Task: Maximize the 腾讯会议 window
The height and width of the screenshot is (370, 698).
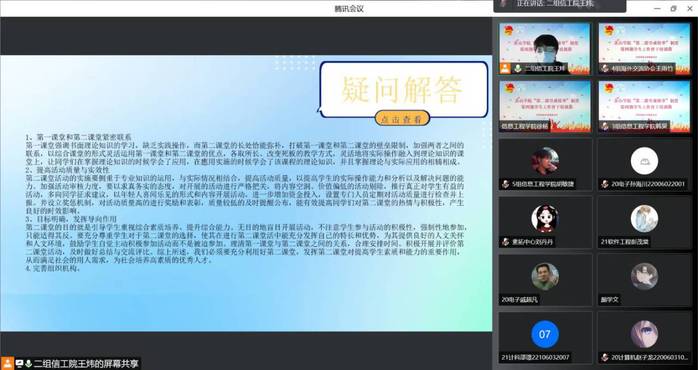Action: (x=674, y=8)
